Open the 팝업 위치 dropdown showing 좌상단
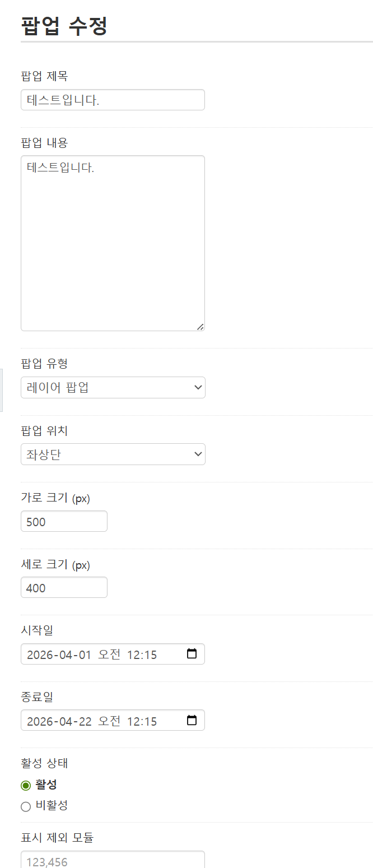373x868 pixels. (113, 454)
